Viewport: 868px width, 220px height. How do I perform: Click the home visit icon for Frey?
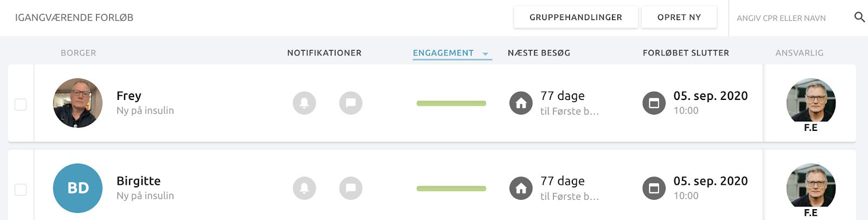(x=521, y=103)
